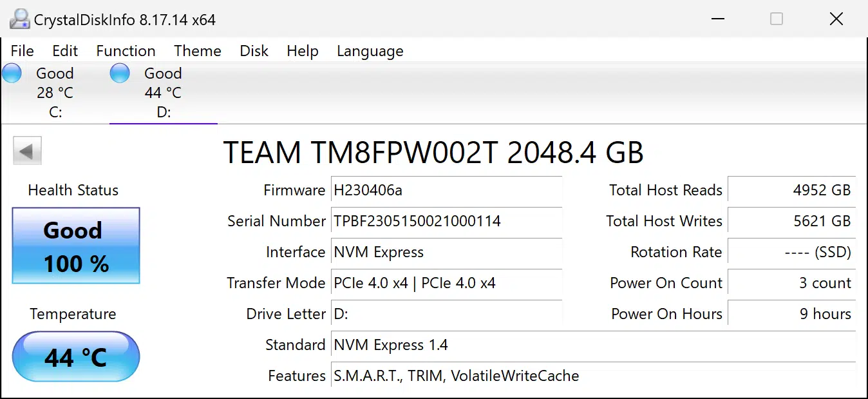
Task: Click the Power On Hours label
Action: [666, 314]
